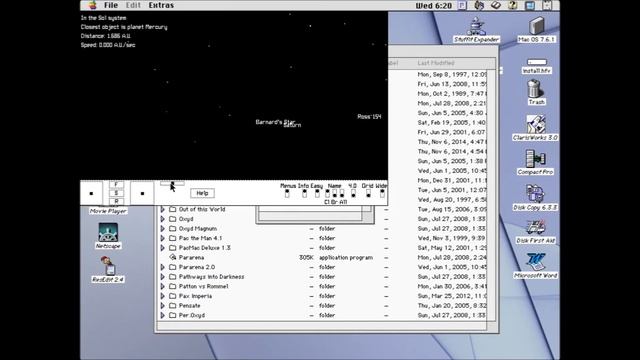
Task: Toggle the Menus switch
Action: [x=287, y=193]
